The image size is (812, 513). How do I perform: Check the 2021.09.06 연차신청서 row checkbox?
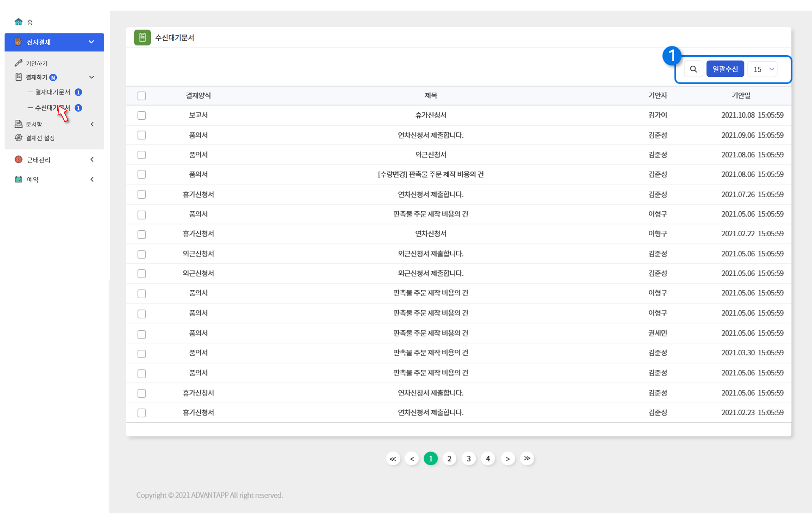point(142,135)
